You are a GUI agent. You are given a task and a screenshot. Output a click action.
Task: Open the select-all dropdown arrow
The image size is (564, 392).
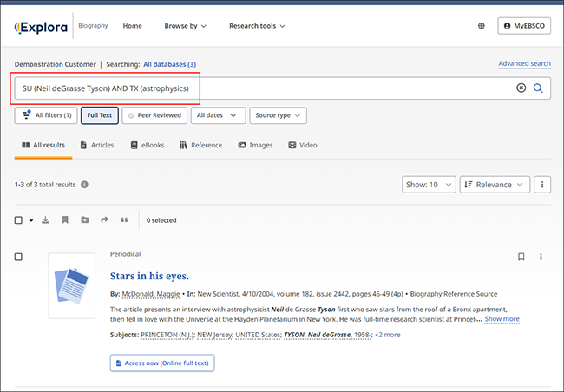pyautogui.click(x=31, y=220)
